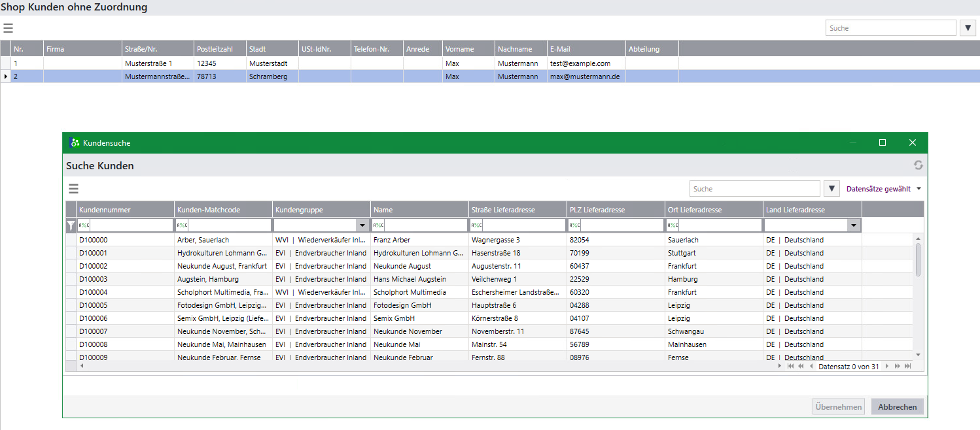Go to first record in pager
The height and width of the screenshot is (430, 980).
tap(791, 367)
